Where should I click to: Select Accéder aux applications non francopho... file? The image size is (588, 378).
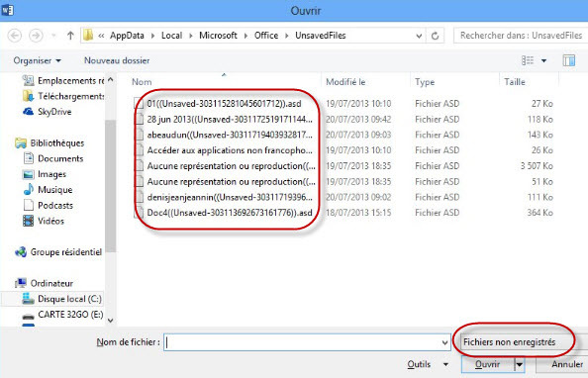click(x=230, y=150)
